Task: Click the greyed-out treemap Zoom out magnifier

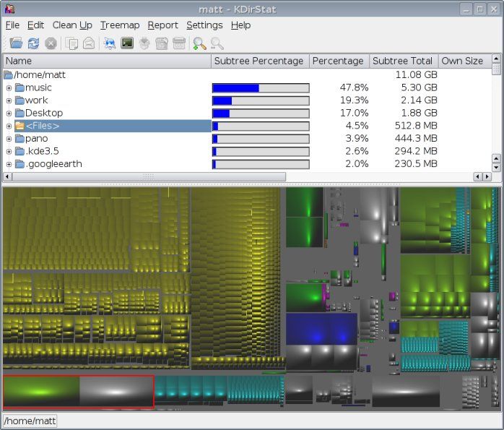Action: pyautogui.click(x=217, y=43)
